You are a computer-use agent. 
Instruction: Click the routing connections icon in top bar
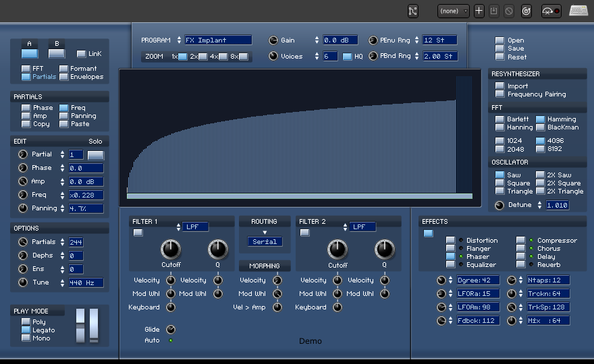413,11
